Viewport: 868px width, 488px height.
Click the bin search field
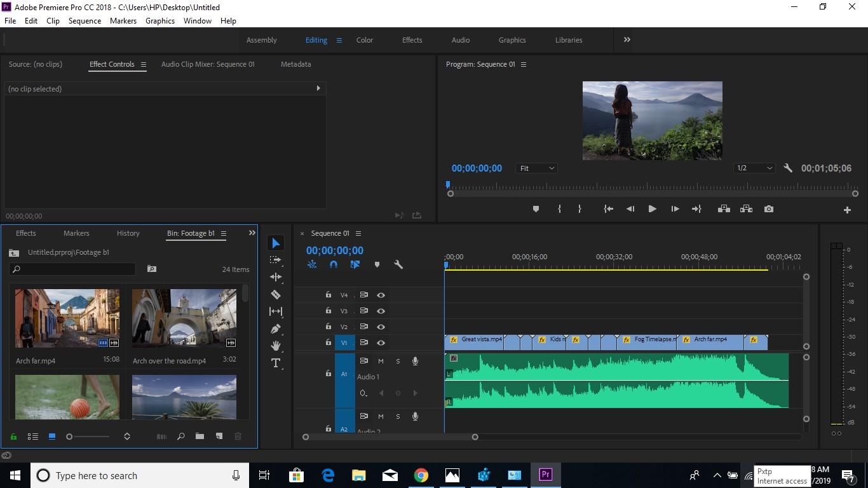72,269
